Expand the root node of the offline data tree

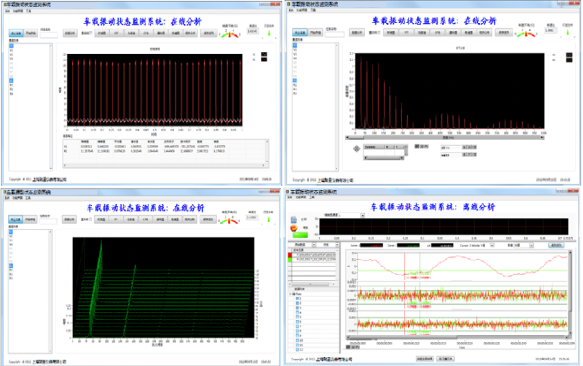click(290, 294)
